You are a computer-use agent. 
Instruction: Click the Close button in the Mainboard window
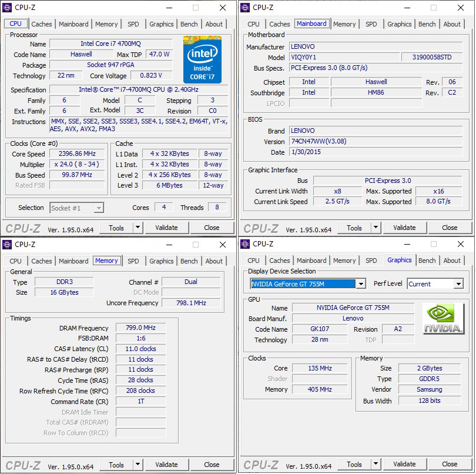point(450,228)
